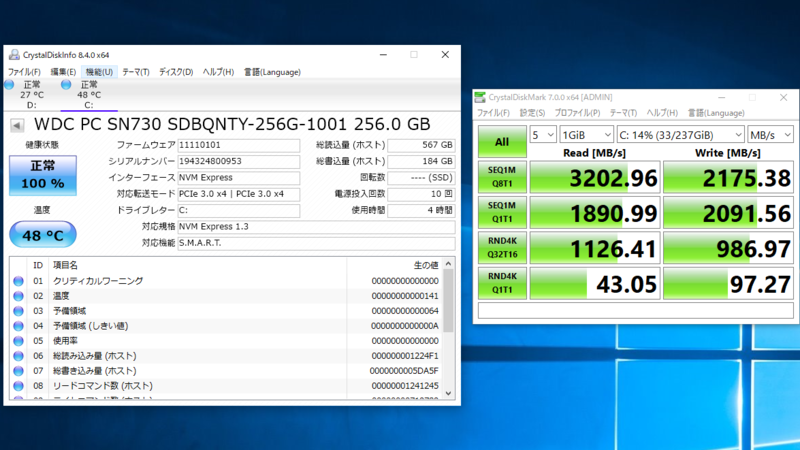
Task: Run the SEQ1M Q8T1 test
Action: click(x=502, y=177)
